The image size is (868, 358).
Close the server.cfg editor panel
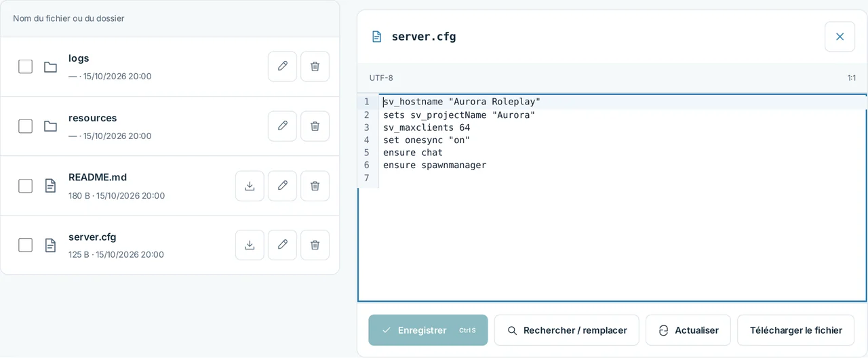(x=840, y=37)
